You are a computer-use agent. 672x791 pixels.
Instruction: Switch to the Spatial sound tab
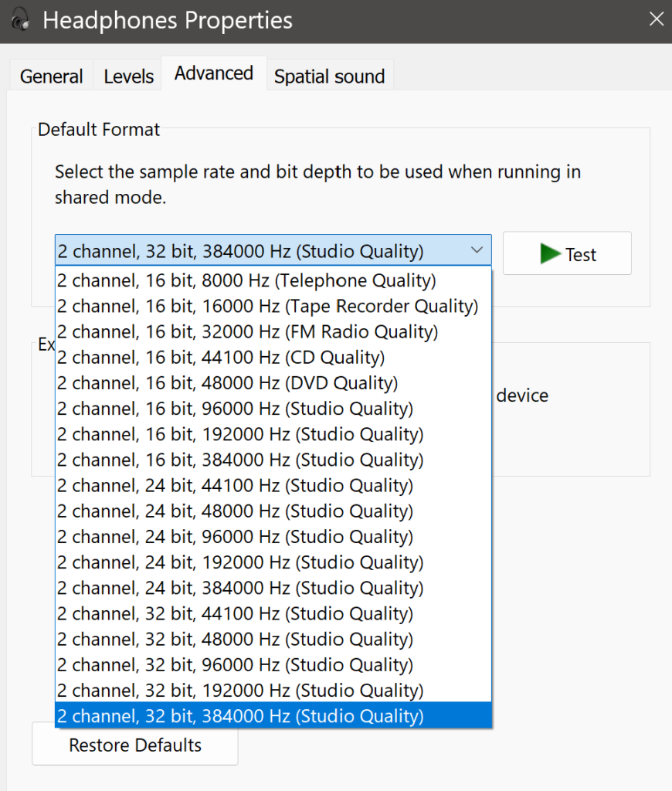(x=329, y=76)
